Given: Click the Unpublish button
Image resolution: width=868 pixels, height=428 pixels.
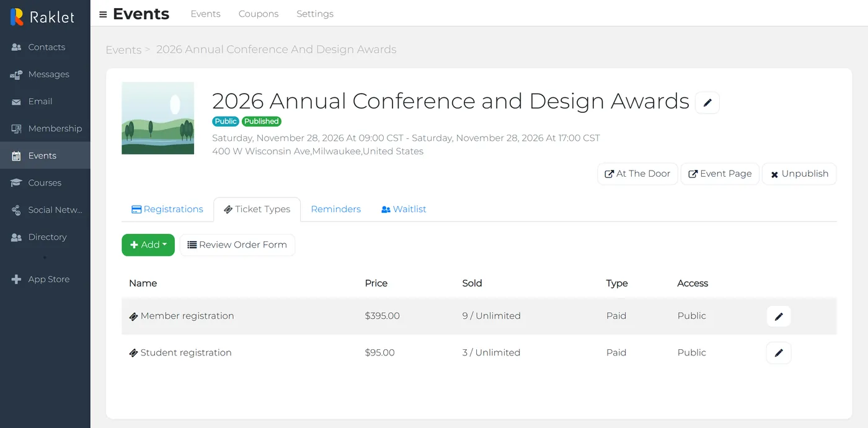Looking at the screenshot, I should (x=799, y=174).
